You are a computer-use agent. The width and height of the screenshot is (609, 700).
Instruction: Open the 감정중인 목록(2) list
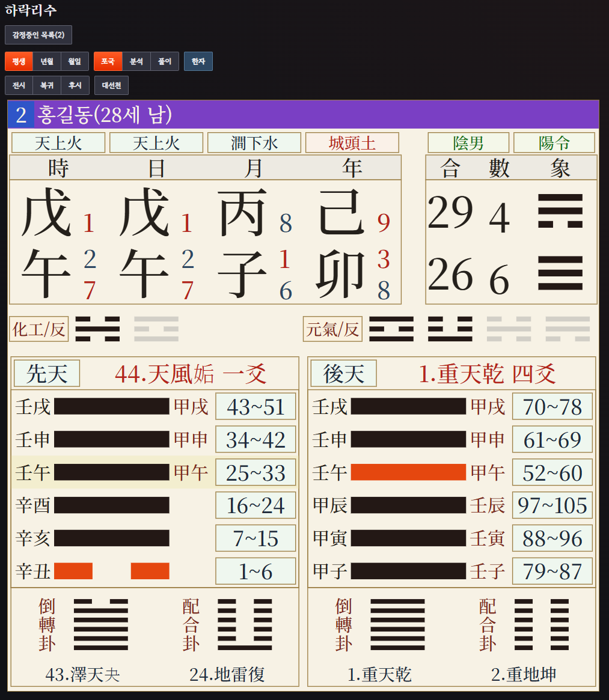click(x=38, y=35)
